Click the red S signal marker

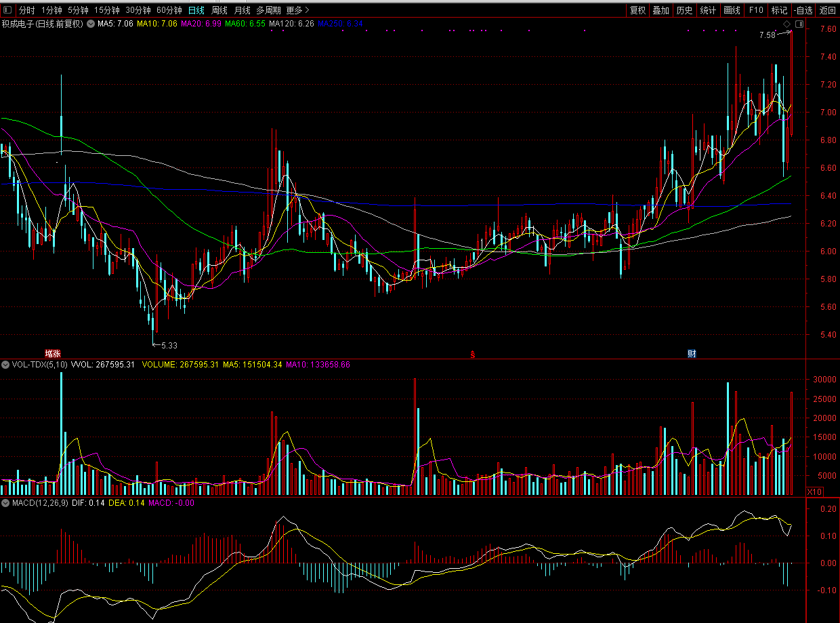(x=473, y=354)
